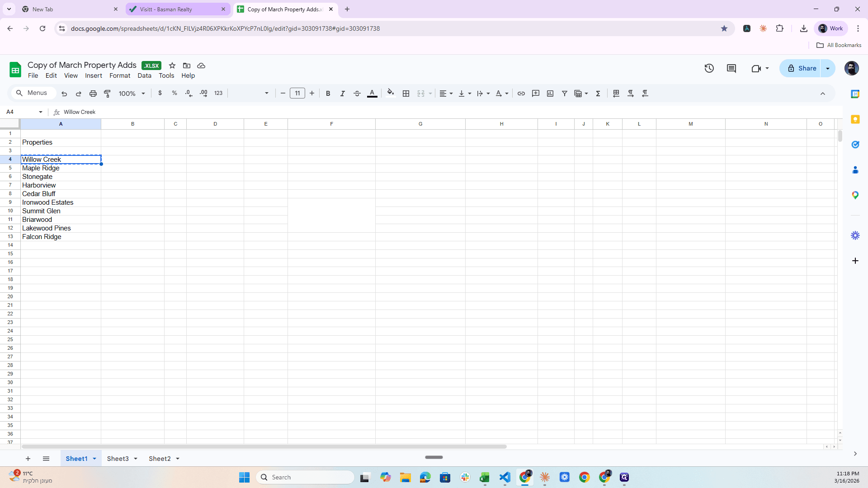Screen dimensions: 868x488
Task: Click the Redo arrow icon
Action: pos(79,94)
